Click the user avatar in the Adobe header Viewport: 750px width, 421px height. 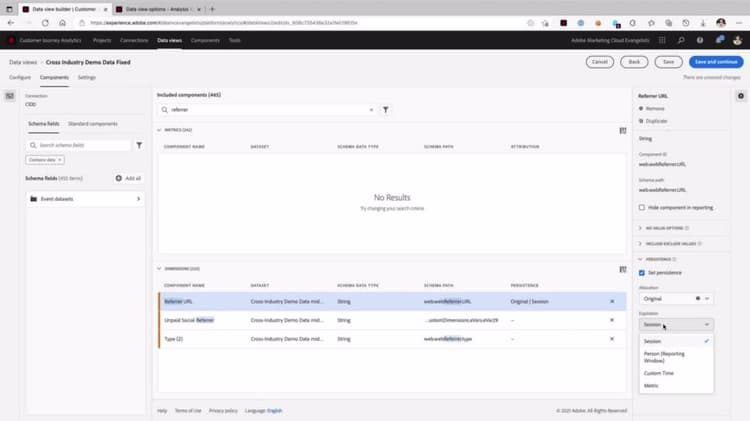(737, 40)
